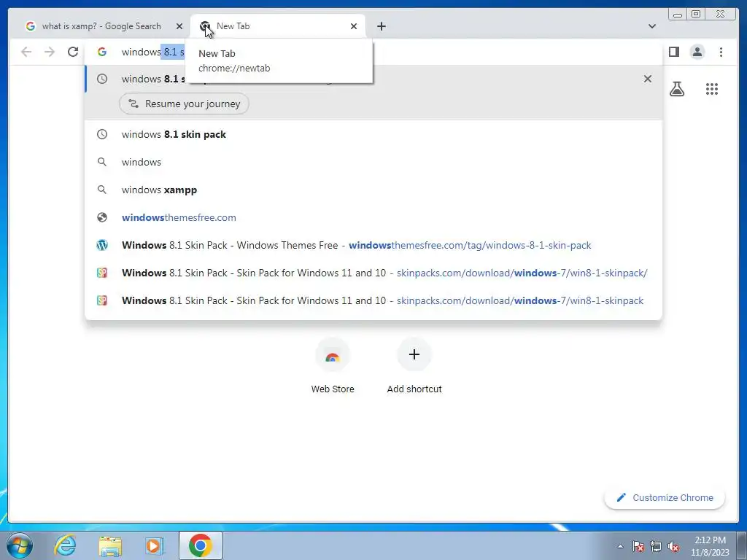Open the last skinpacks.com win8-1-skinpack result
Image resolution: width=747 pixels, height=560 pixels.
pos(373,300)
